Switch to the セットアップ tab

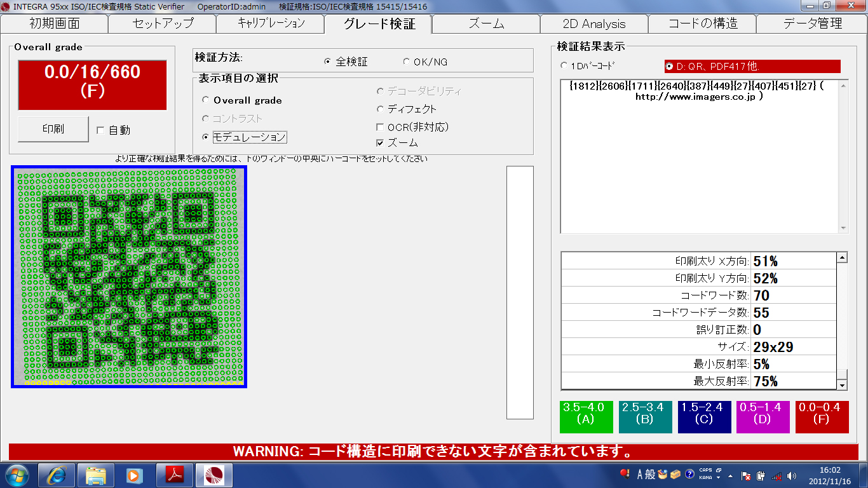pyautogui.click(x=162, y=24)
